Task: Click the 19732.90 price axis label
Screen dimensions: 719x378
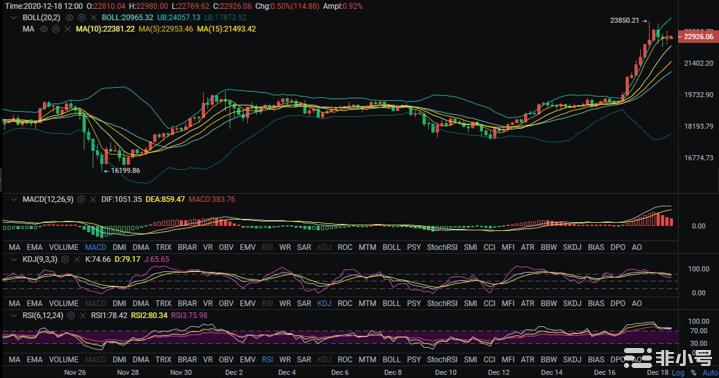Action: point(698,95)
